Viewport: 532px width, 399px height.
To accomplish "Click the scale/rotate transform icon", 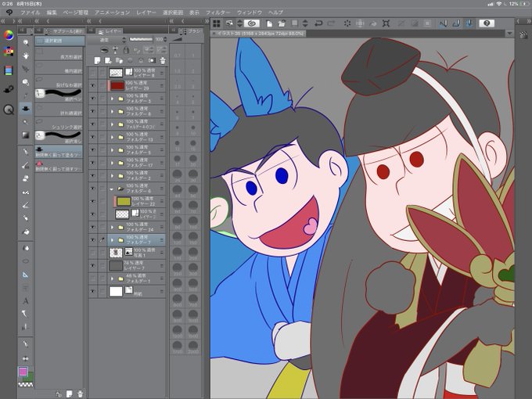I will click(x=386, y=23).
